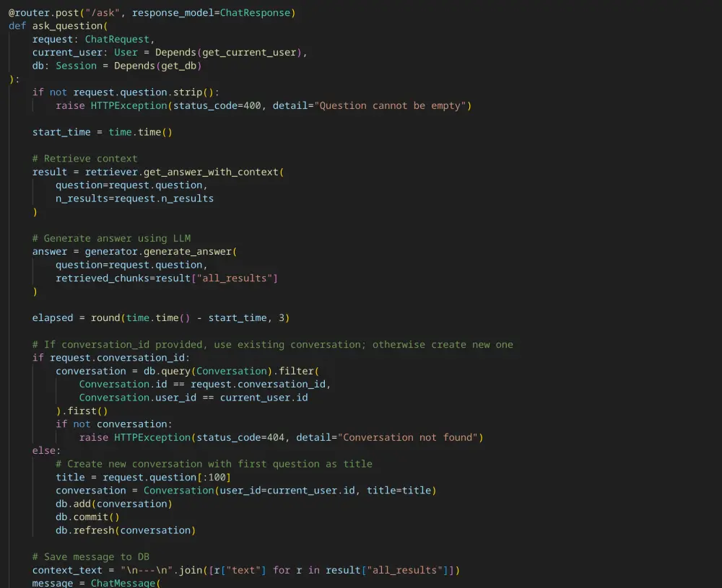Screen dimensions: 722x588
Task: Click the "Question cannot be empty" string
Action: pyautogui.click(x=390, y=106)
